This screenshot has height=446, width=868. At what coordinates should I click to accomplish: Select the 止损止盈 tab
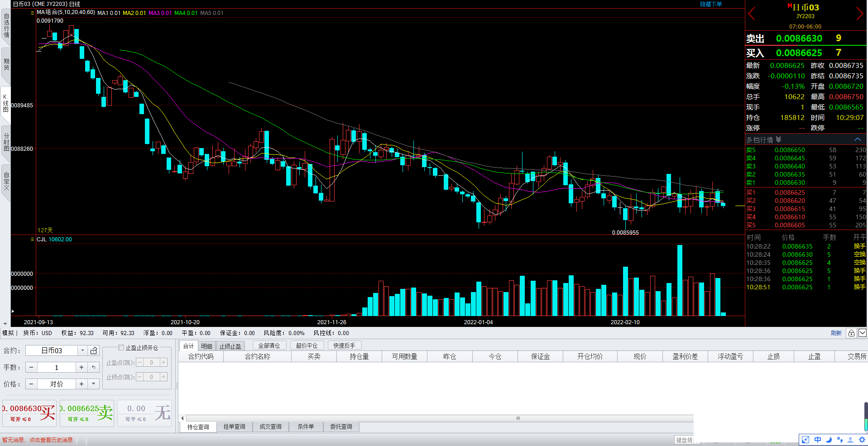(x=230, y=346)
